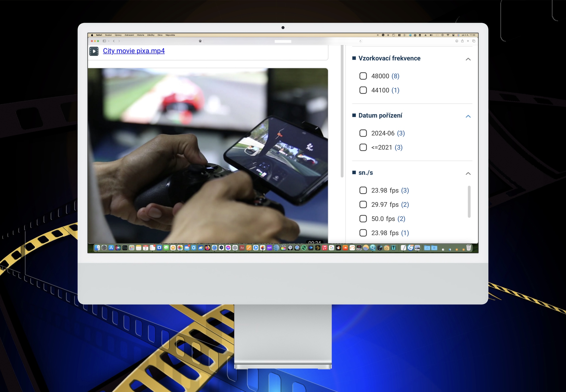Click Safari's sidebar toggle icon
This screenshot has height=392, width=566.
click(104, 41)
